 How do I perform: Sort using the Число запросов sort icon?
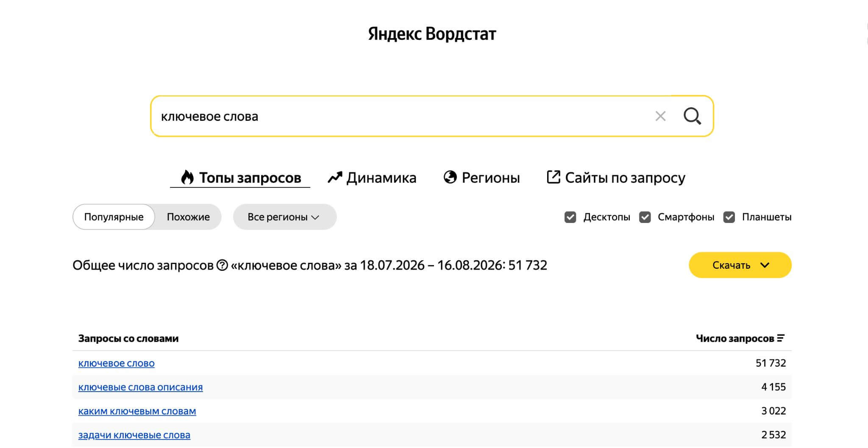tap(781, 338)
